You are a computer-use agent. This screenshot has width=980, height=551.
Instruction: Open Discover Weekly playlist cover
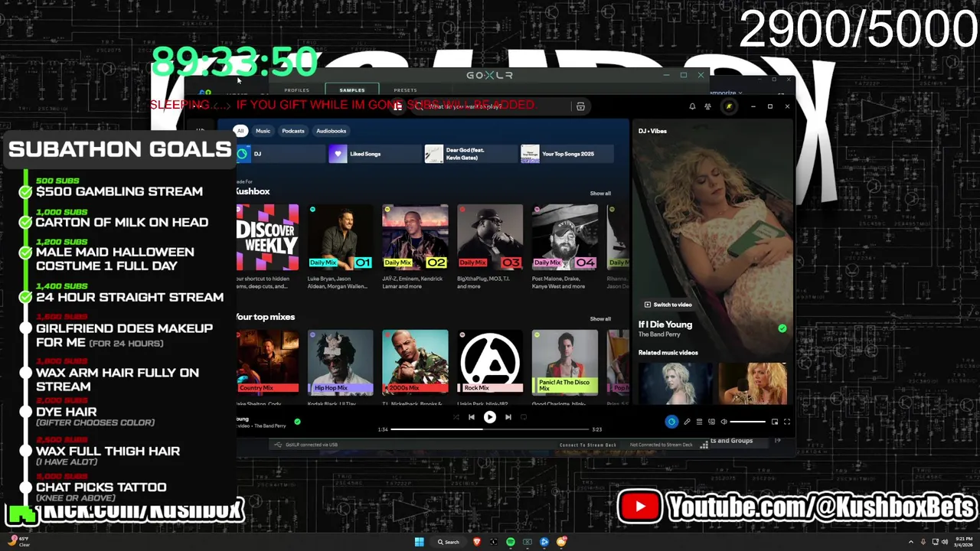point(267,236)
